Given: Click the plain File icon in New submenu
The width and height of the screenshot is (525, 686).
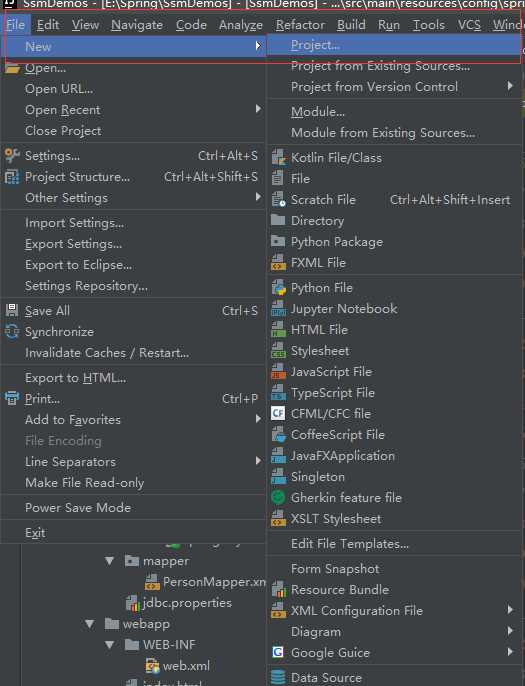Looking at the screenshot, I should (278, 178).
